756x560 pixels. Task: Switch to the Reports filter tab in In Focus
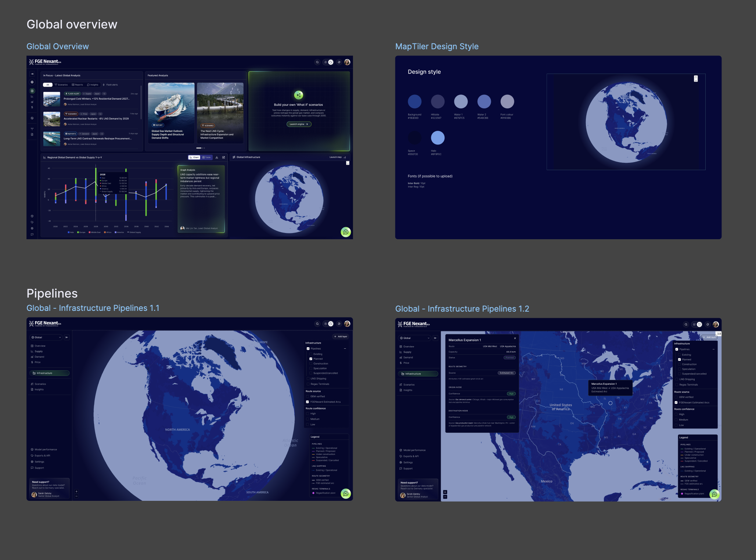point(78,85)
